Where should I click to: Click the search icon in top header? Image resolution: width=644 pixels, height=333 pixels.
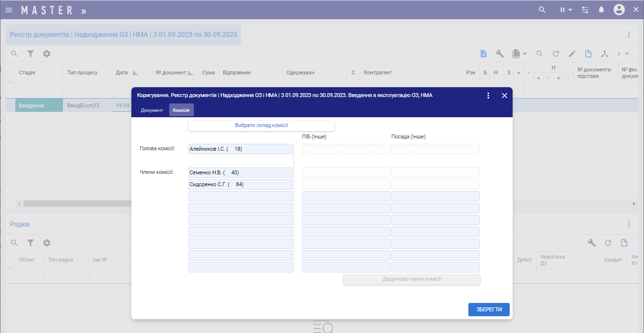point(542,10)
